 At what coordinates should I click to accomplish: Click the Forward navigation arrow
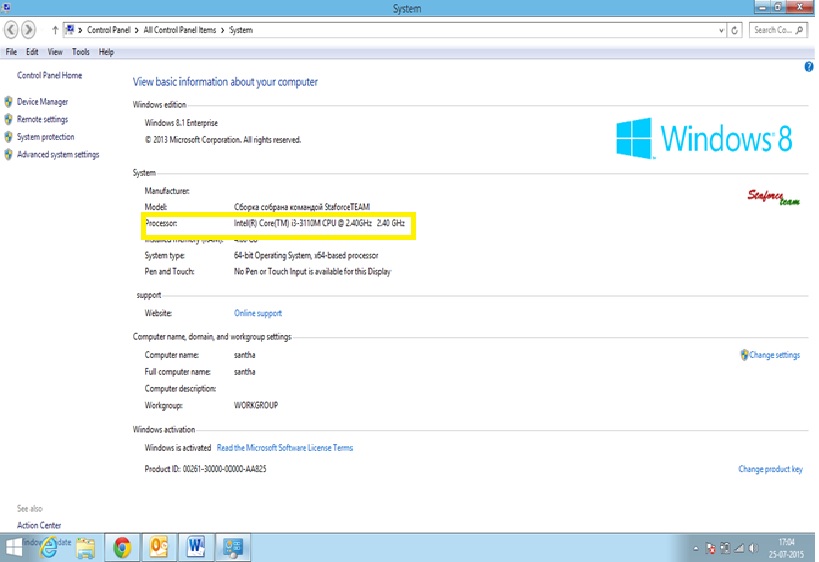tap(29, 29)
